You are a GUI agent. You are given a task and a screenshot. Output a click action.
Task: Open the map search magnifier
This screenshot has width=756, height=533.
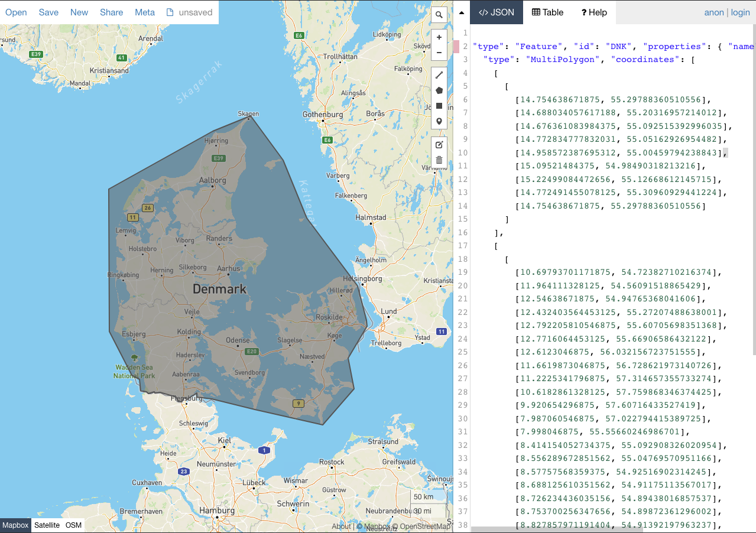439,15
